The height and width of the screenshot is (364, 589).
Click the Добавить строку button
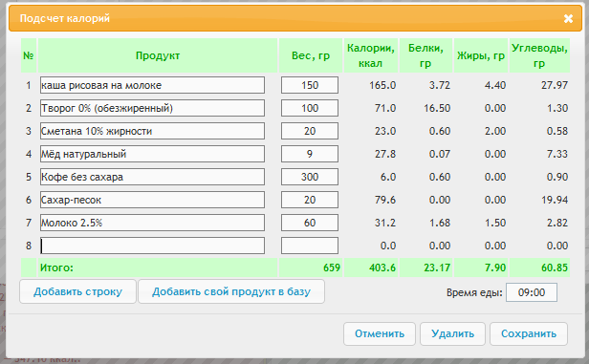[x=77, y=291]
